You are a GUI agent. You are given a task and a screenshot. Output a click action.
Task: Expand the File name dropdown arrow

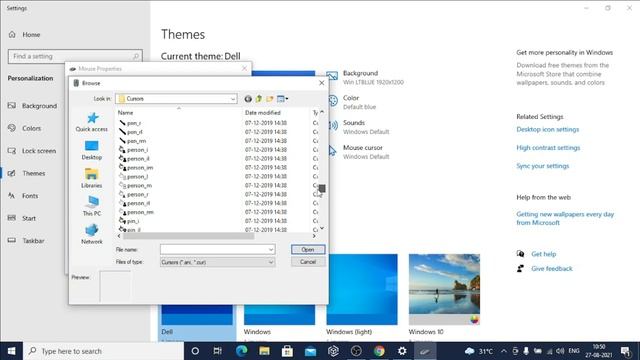(x=271, y=249)
